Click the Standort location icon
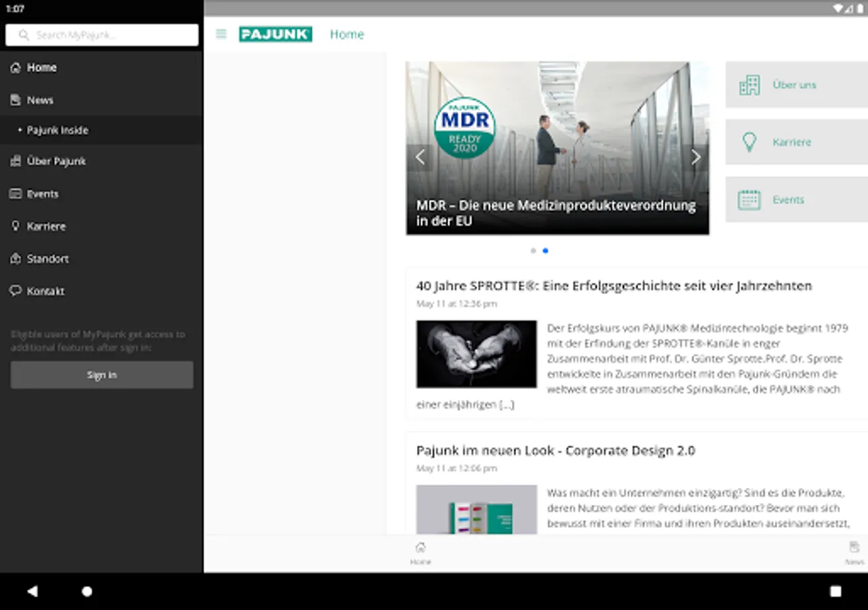The image size is (868, 610). 16,258
